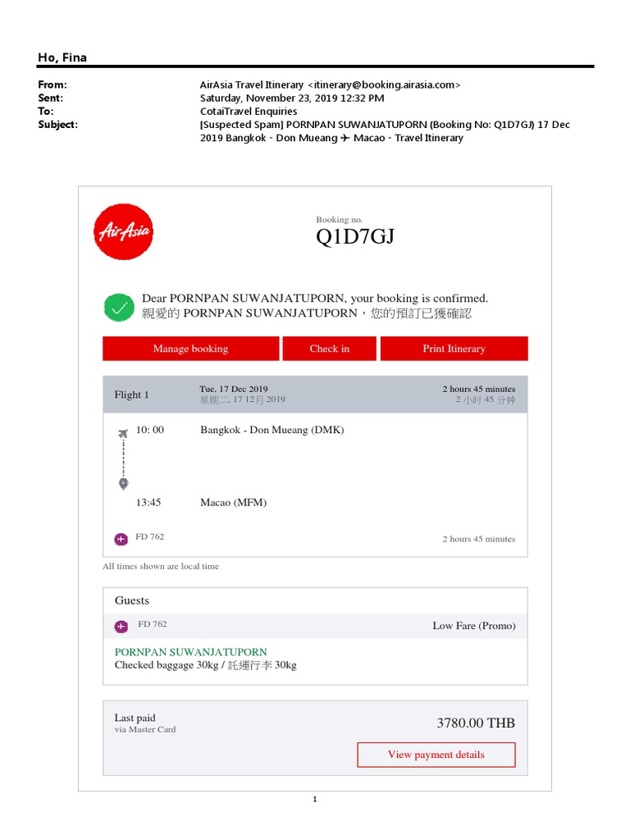Click the destination location pin icon

tap(123, 483)
